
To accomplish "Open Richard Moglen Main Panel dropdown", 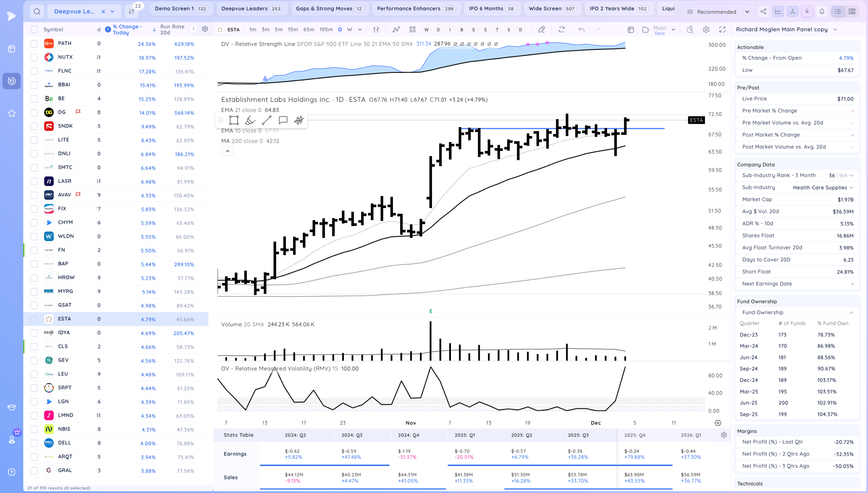I will [x=835, y=29].
